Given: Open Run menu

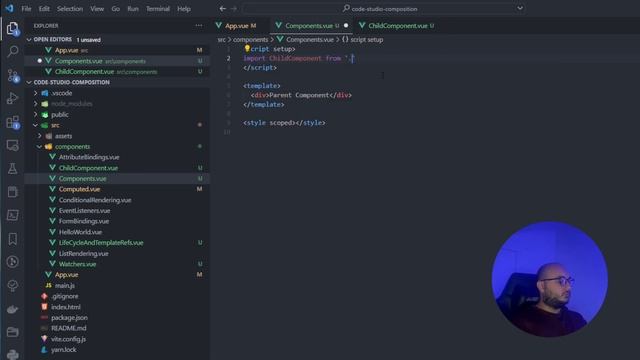Looking at the screenshot, I should tap(133, 9).
